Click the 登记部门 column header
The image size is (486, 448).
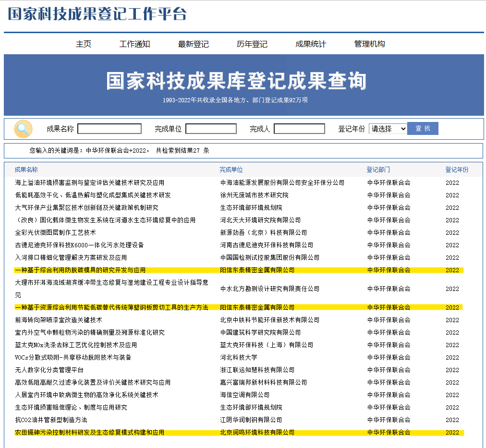tap(378, 170)
